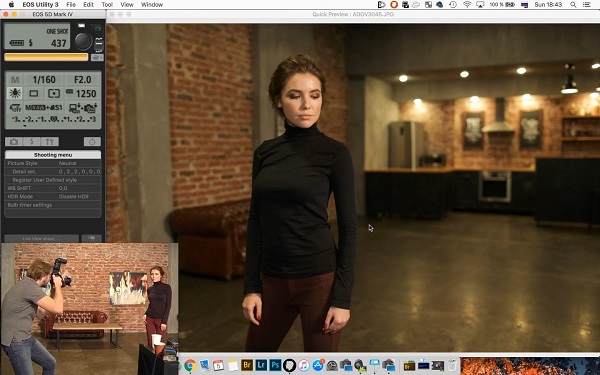Change the single-shot drive mode icon
The height and width of the screenshot is (375, 600).
click(x=34, y=93)
